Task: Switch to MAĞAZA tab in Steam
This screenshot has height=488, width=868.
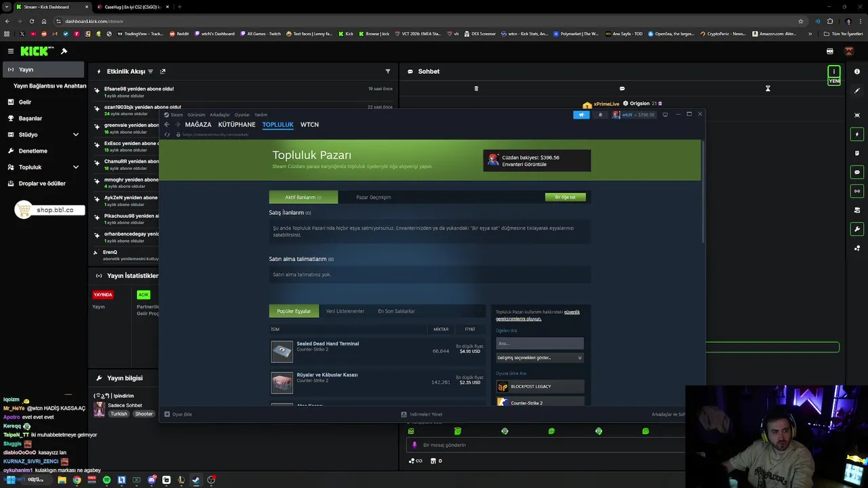Action: click(198, 125)
